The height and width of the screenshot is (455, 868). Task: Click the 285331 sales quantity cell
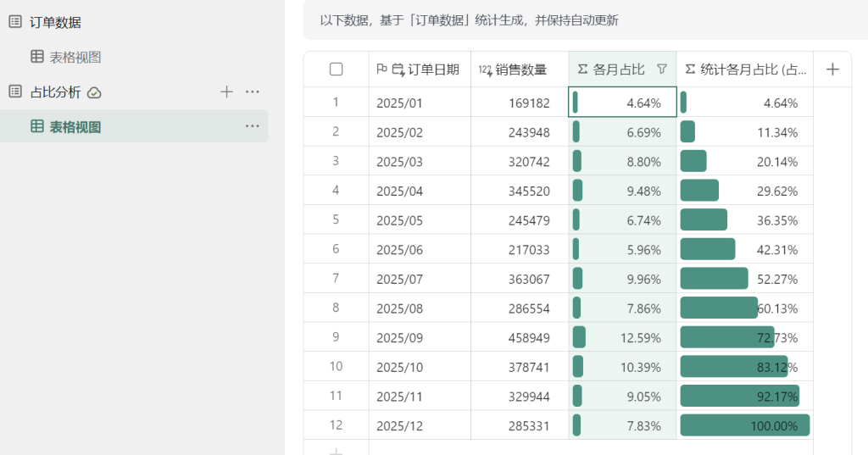click(520, 425)
